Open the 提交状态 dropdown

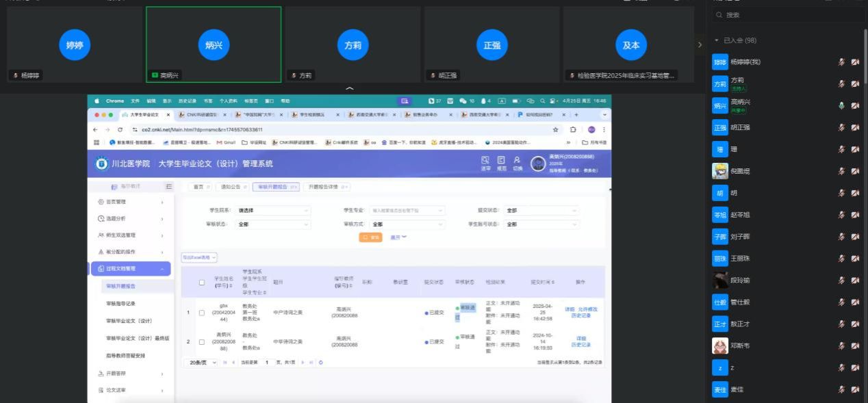click(541, 211)
